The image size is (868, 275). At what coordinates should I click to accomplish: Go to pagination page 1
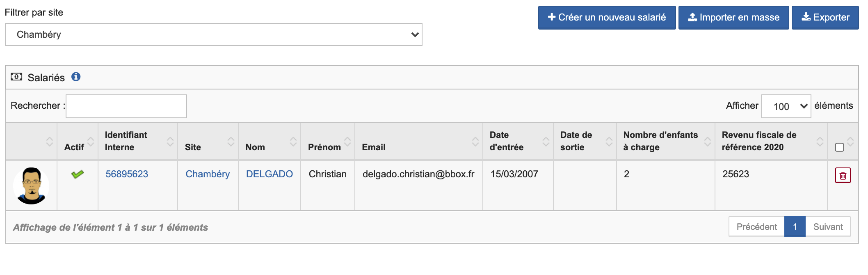click(795, 227)
